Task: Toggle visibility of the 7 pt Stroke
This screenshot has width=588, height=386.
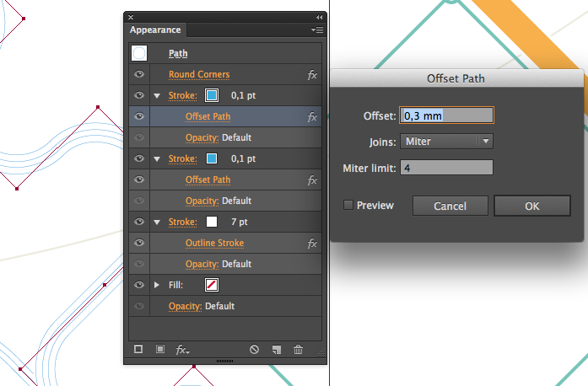Action: coord(138,222)
